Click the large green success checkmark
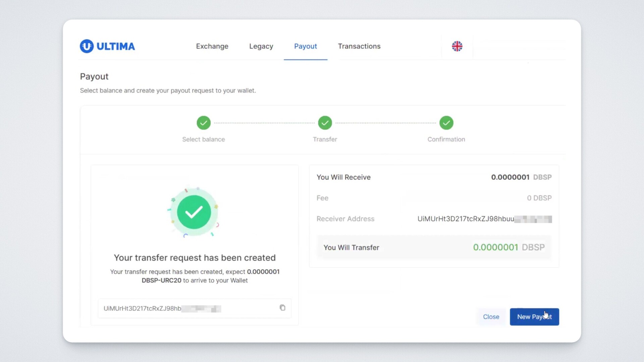 pos(194,212)
